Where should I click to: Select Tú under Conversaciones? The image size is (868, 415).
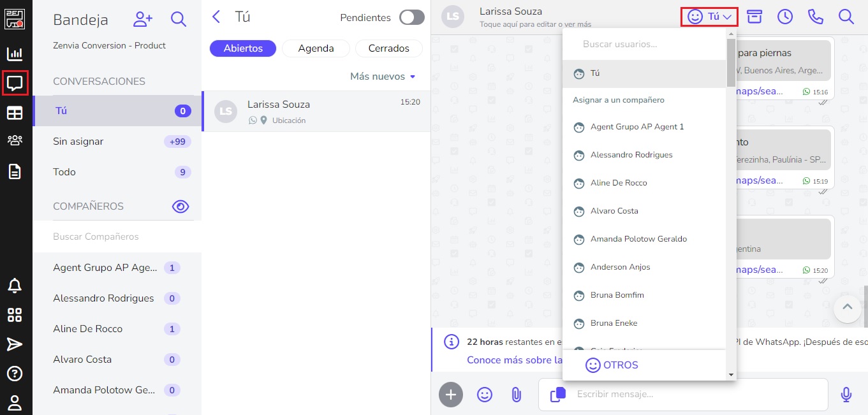117,111
